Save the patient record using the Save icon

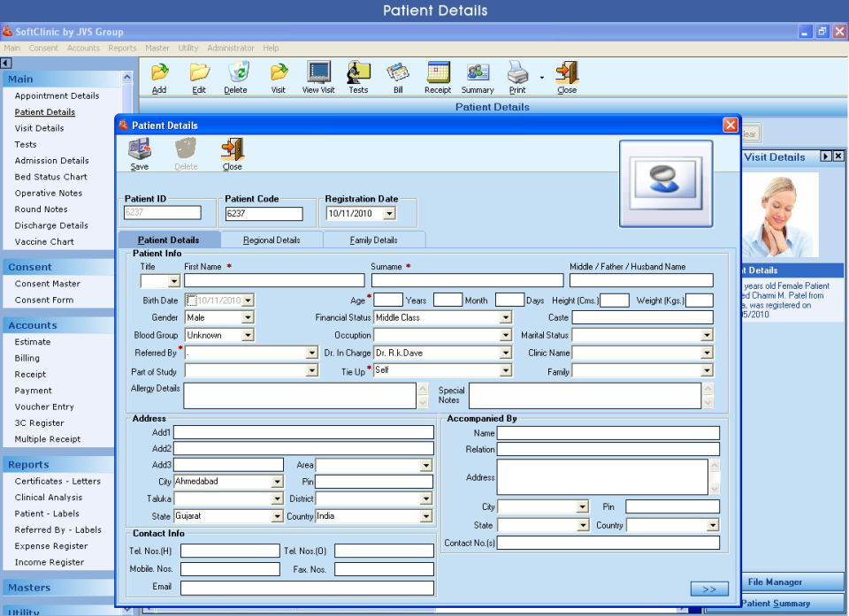(139, 150)
